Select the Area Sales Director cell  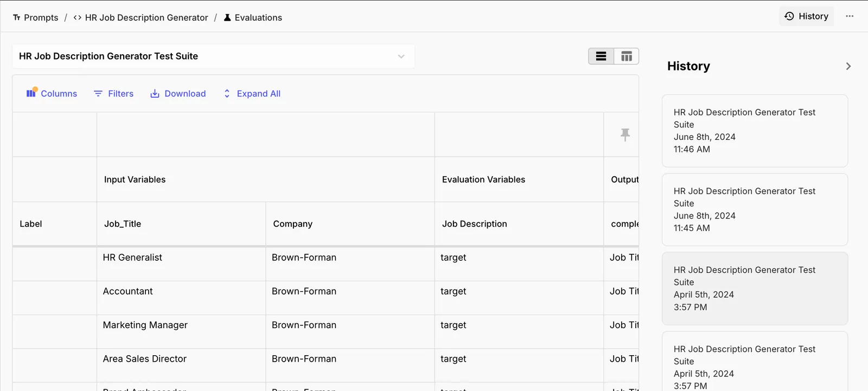click(x=181, y=365)
